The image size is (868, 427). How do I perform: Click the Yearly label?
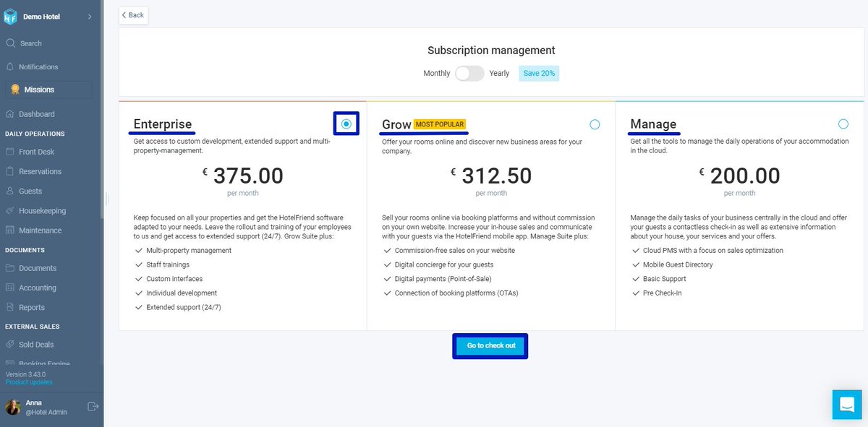tap(499, 73)
